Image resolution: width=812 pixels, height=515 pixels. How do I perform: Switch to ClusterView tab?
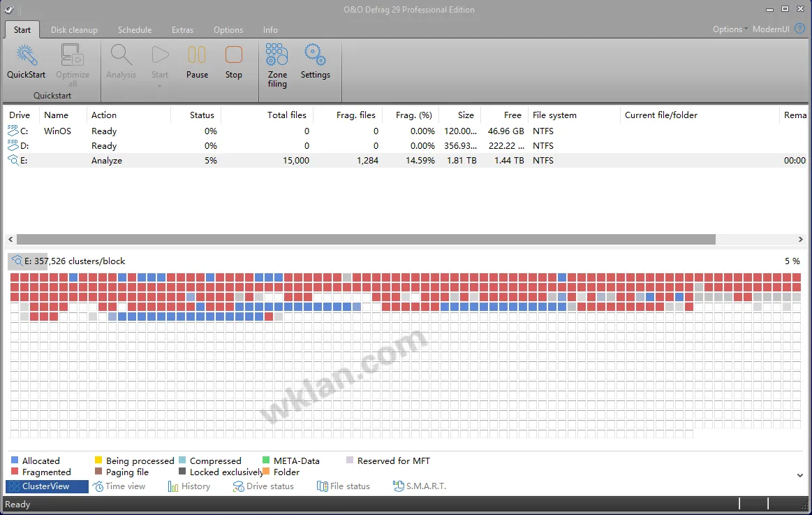click(47, 486)
